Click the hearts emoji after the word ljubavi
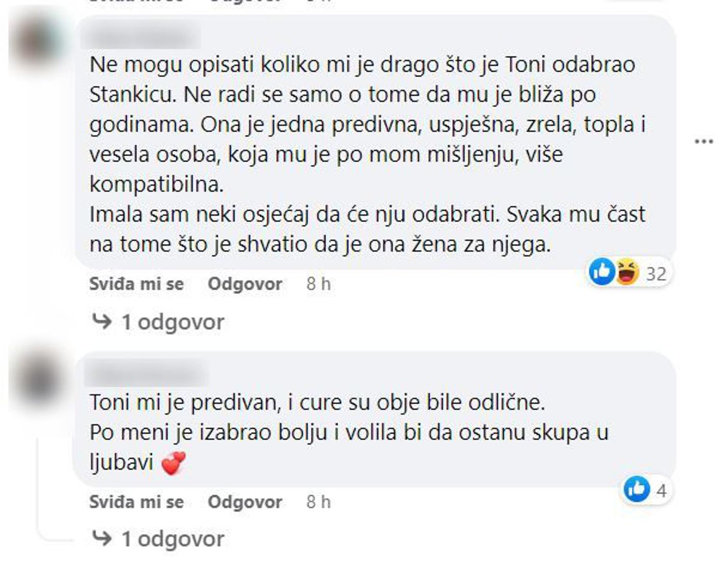Screen dimensions: 728x562 (x=174, y=463)
